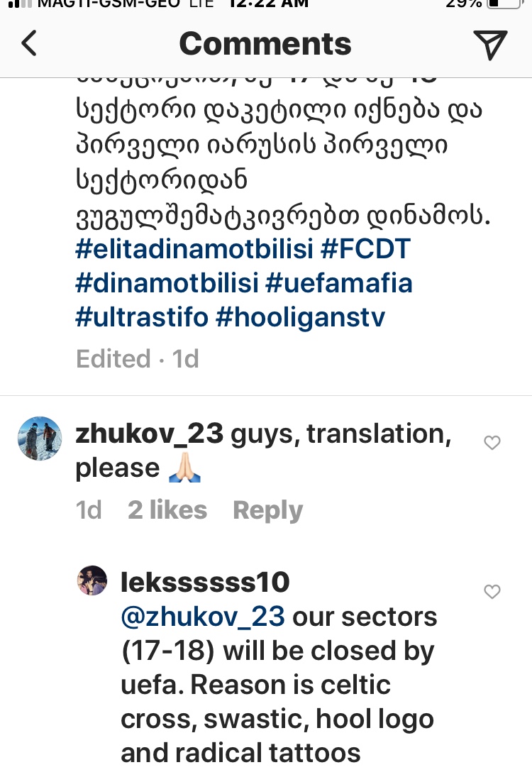Tap the #dinamotbilisi hashtag
The width and height of the screenshot is (532, 777).
click(166, 283)
